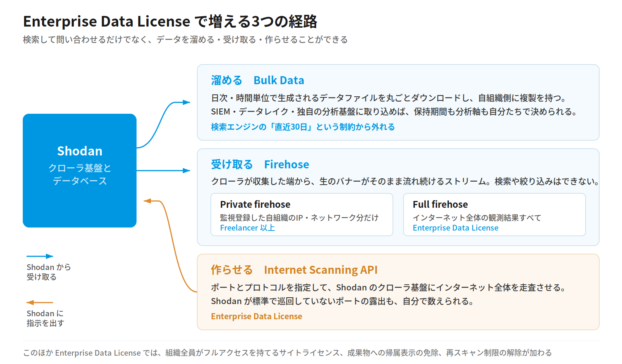
Task: Click the 'Shodan に 指示を出す' legend text
Action: click(x=45, y=318)
